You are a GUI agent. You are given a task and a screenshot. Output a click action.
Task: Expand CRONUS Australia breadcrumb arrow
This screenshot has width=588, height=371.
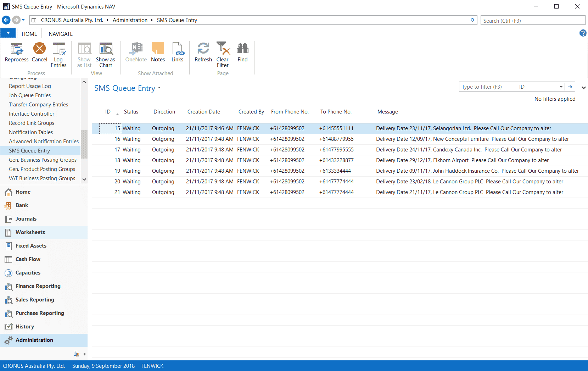(108, 20)
